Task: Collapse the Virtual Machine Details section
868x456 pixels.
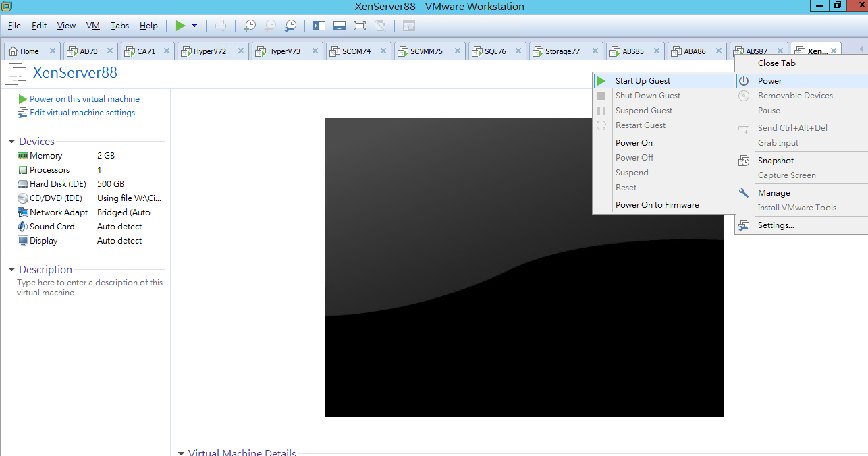Action: coord(181,453)
